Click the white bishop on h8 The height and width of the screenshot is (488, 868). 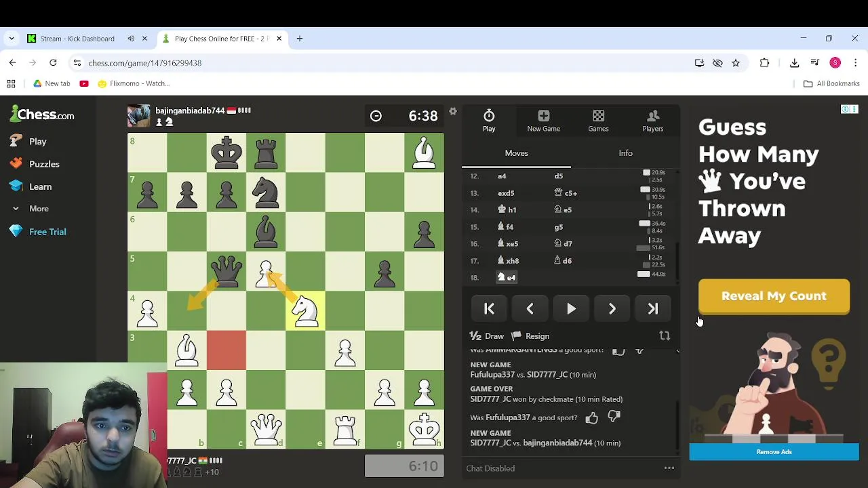424,152
